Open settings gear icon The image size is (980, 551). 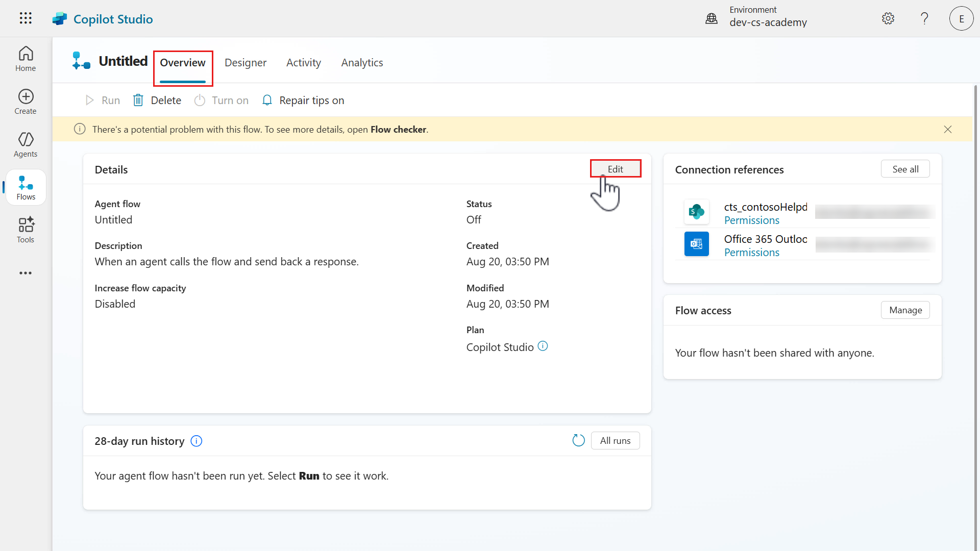coord(888,18)
